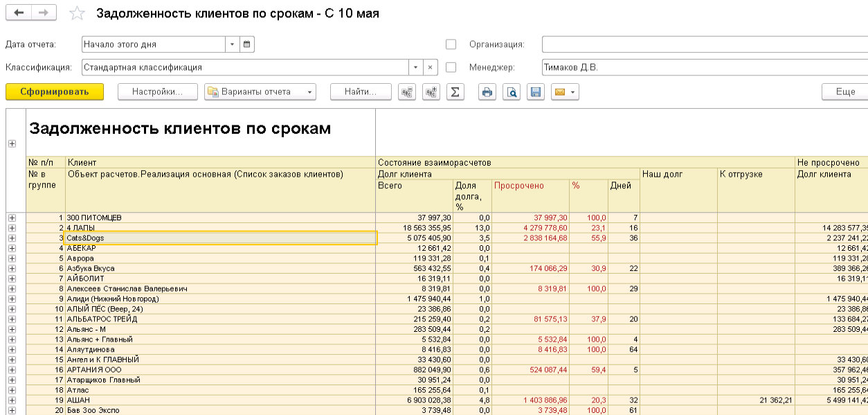The width and height of the screenshot is (868, 415).
Task: Click the sum (sigma) toolbar icon
Action: [x=454, y=92]
